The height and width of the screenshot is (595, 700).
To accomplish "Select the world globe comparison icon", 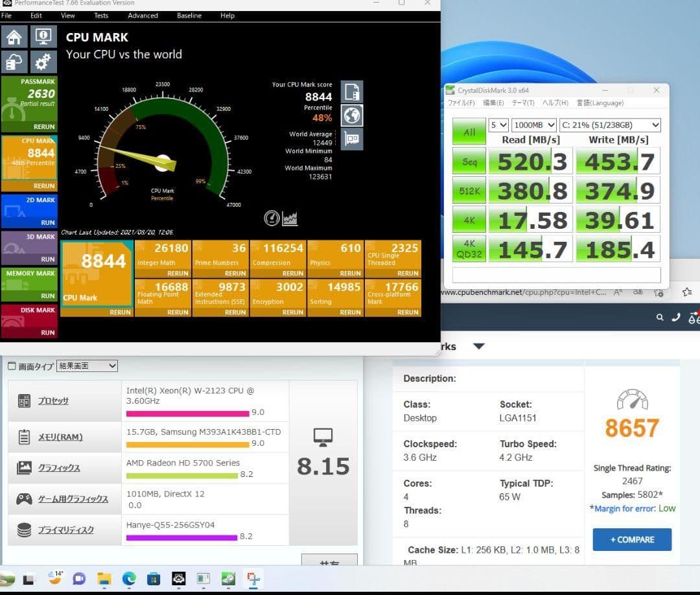I will (x=351, y=116).
